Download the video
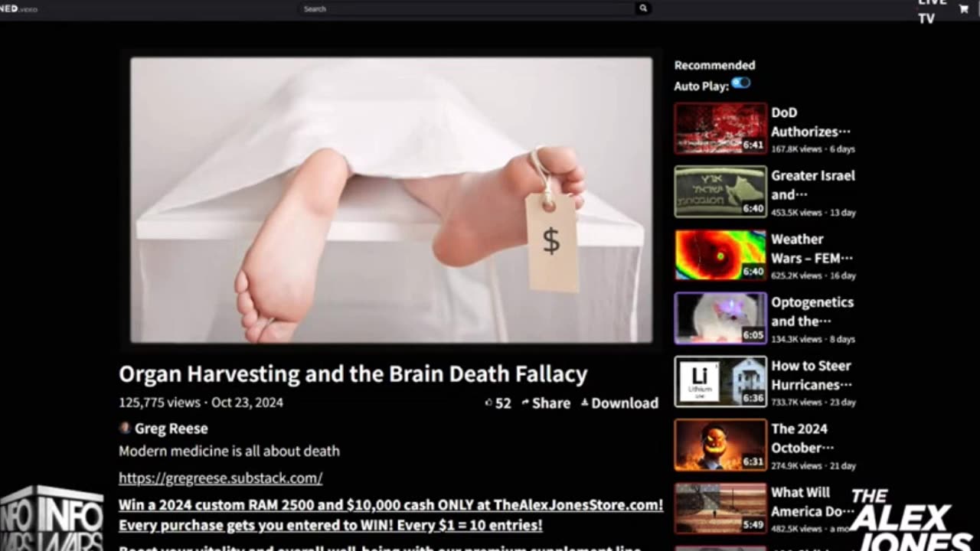 pos(619,403)
